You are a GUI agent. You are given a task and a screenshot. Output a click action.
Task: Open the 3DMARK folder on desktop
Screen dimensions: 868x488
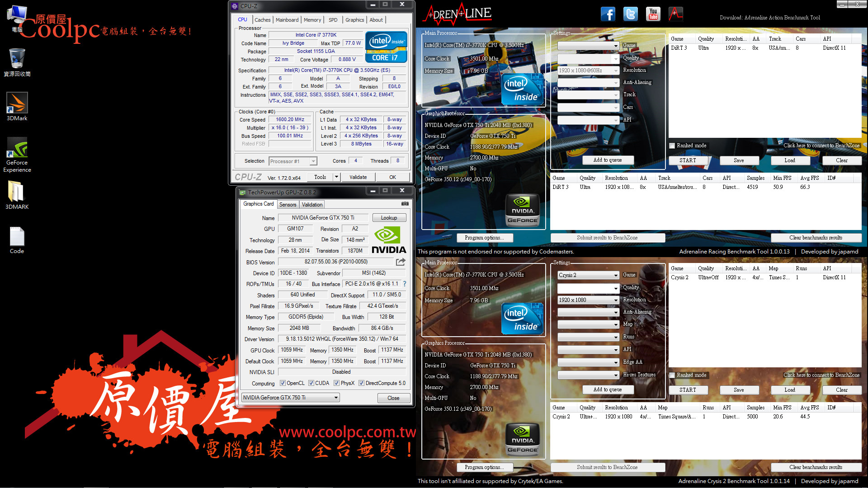(x=17, y=195)
